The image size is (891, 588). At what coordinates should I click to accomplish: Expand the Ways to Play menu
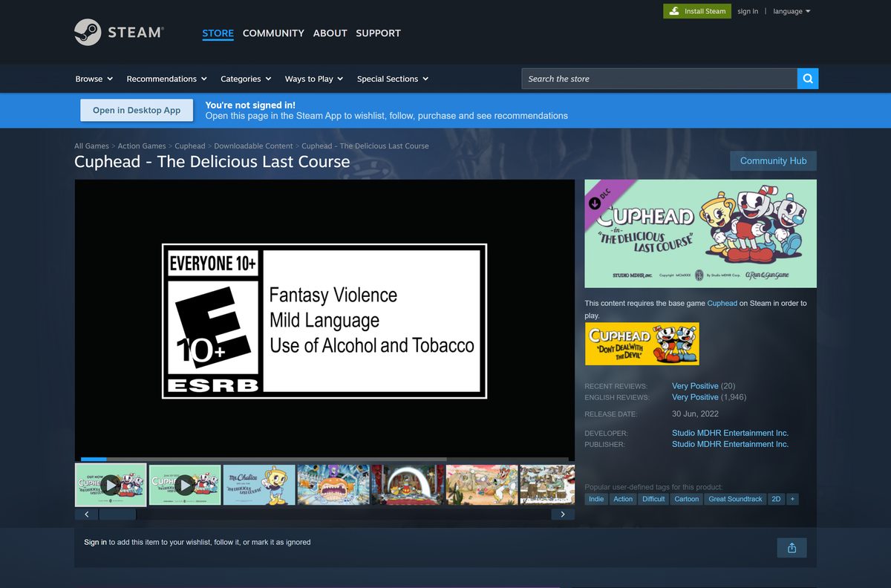[x=314, y=79]
